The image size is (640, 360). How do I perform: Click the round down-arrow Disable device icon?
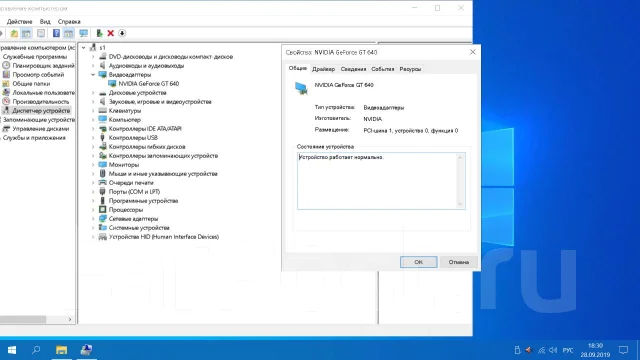(122, 33)
